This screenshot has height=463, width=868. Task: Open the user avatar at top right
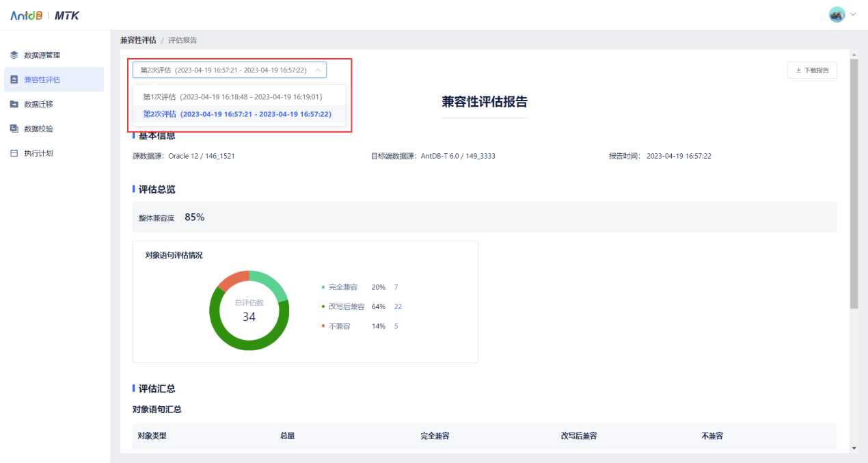836,14
